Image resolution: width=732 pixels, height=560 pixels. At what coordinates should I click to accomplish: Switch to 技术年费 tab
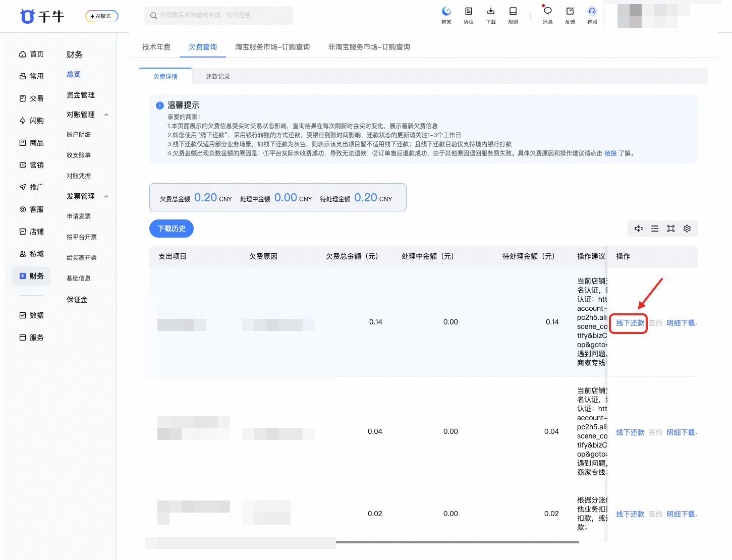156,47
